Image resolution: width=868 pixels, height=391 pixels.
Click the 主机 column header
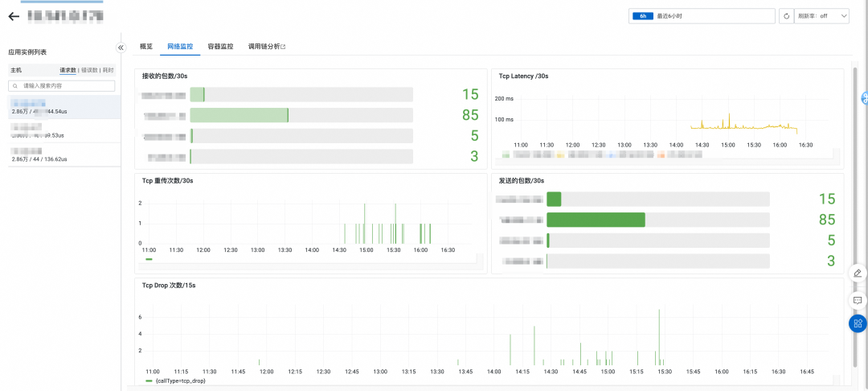(16, 70)
